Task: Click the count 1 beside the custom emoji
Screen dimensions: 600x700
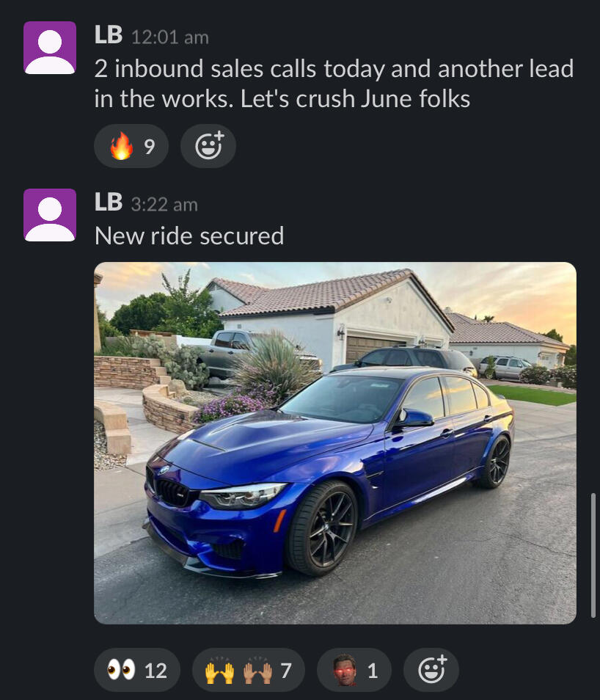Action: pos(373,671)
